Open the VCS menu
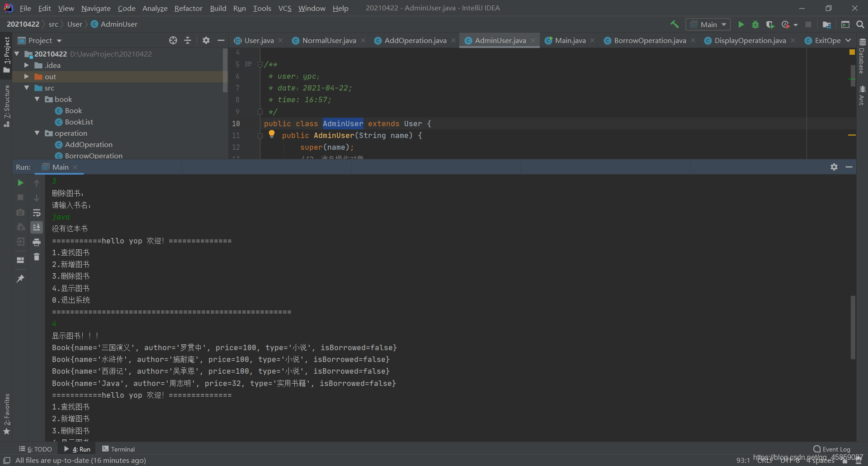 (x=285, y=8)
